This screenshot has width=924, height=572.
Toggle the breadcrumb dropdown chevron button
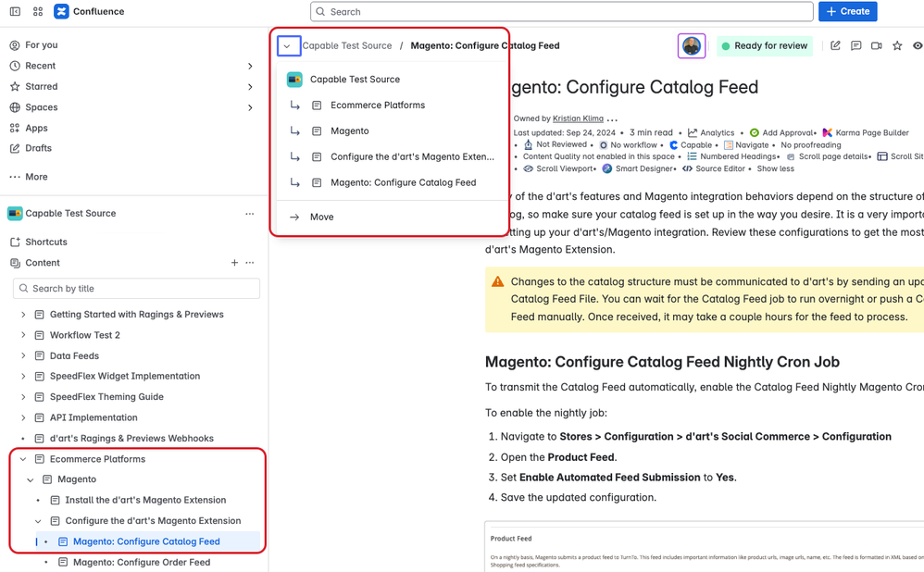pyautogui.click(x=289, y=45)
